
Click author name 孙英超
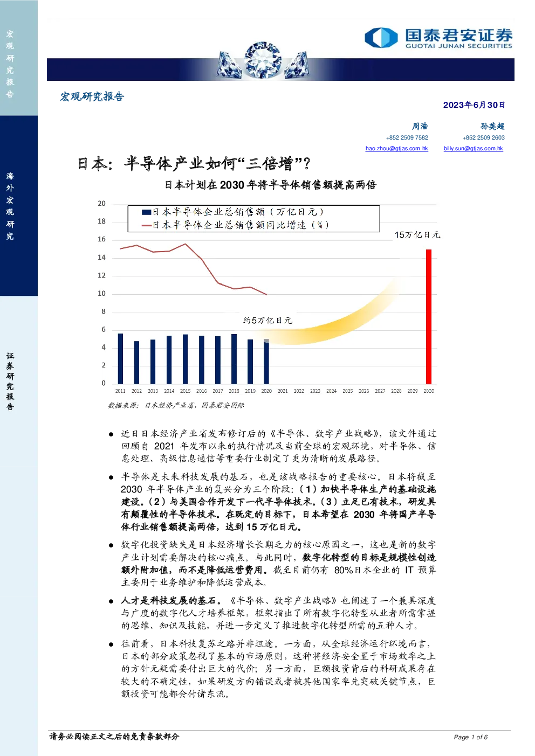[492, 126]
